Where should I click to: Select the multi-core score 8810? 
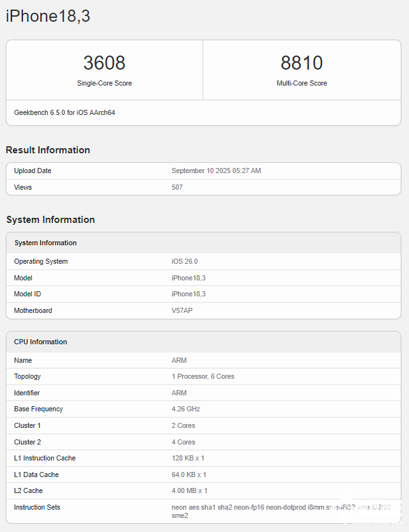click(302, 63)
